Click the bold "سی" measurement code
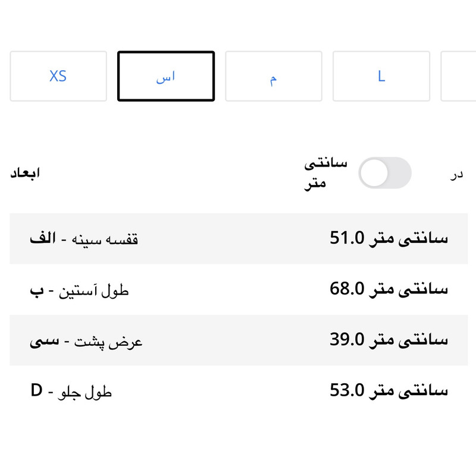476x476 pixels. pos(44,342)
